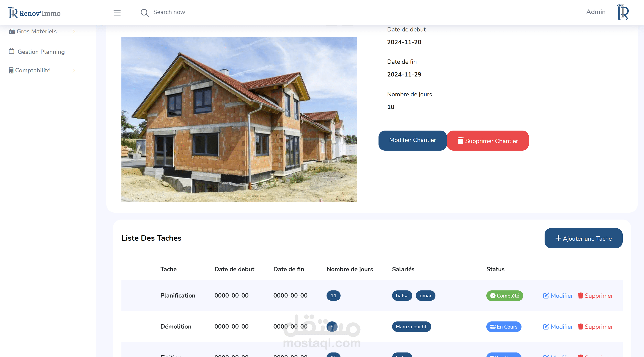This screenshot has width=644, height=357.
Task: Open the Admin profile avatar
Action: tap(623, 12)
